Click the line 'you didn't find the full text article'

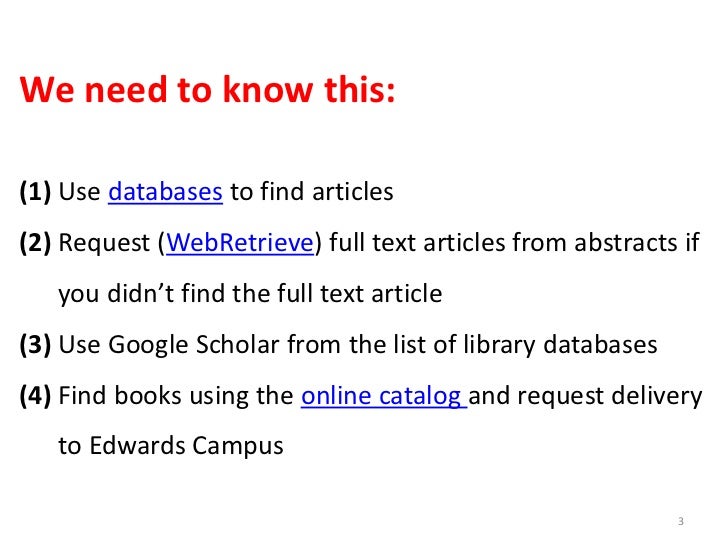[x=250, y=294]
